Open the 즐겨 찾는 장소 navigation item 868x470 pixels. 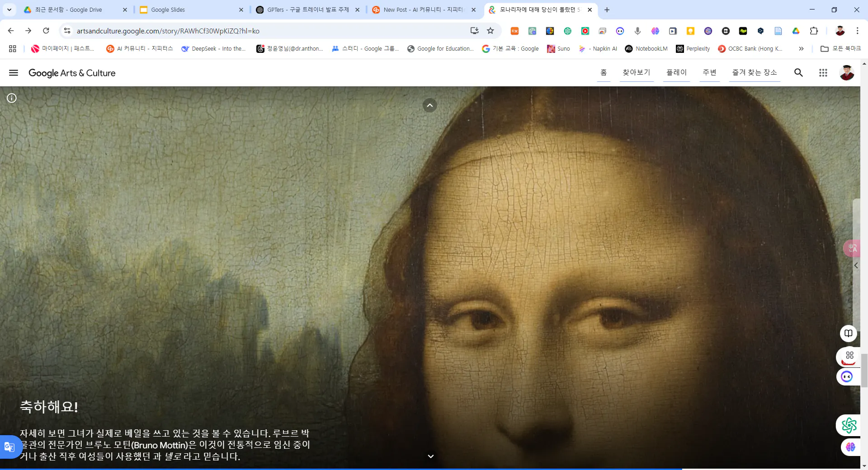tap(755, 72)
